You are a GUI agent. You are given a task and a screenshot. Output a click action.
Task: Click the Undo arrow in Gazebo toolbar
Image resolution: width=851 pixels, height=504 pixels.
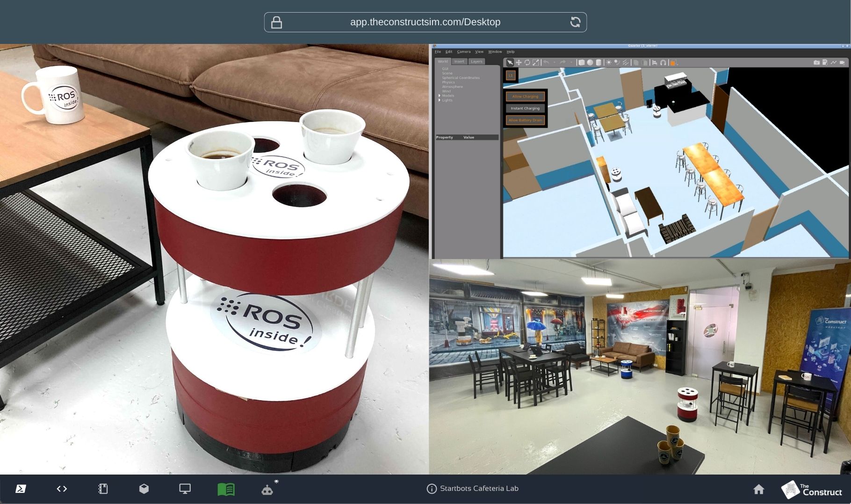(x=546, y=62)
